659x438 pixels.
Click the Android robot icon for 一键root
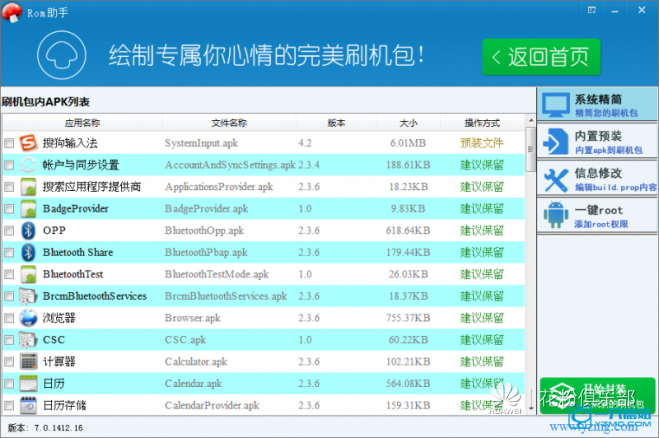click(556, 215)
